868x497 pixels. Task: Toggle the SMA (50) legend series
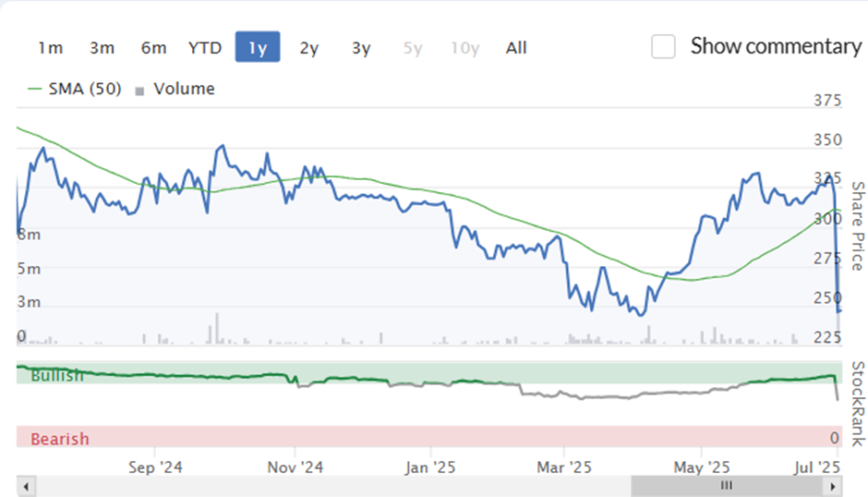(x=74, y=89)
